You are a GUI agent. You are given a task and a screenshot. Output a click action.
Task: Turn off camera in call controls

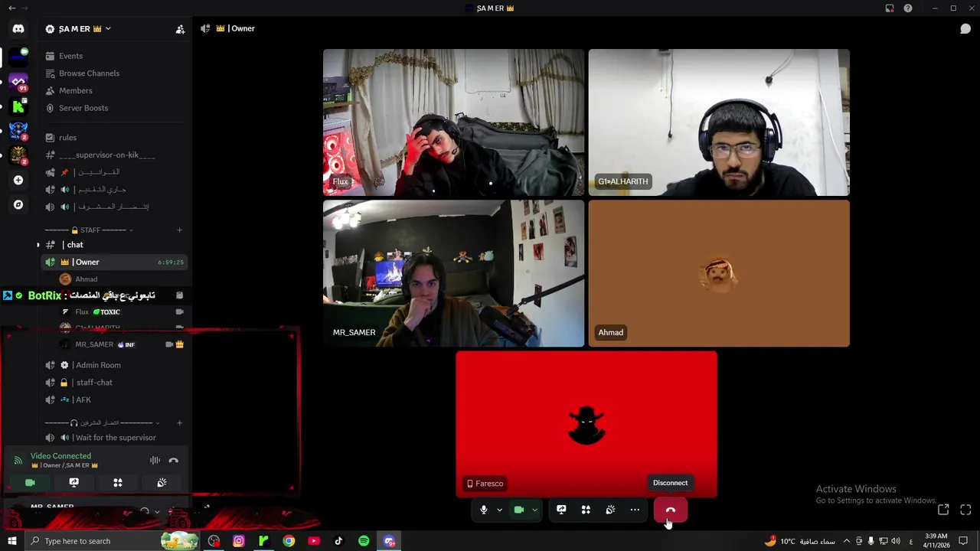518,510
